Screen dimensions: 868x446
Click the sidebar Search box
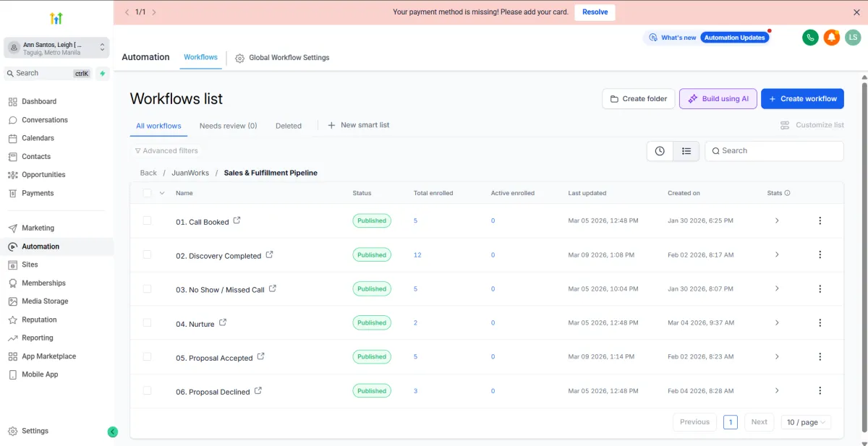click(48, 73)
